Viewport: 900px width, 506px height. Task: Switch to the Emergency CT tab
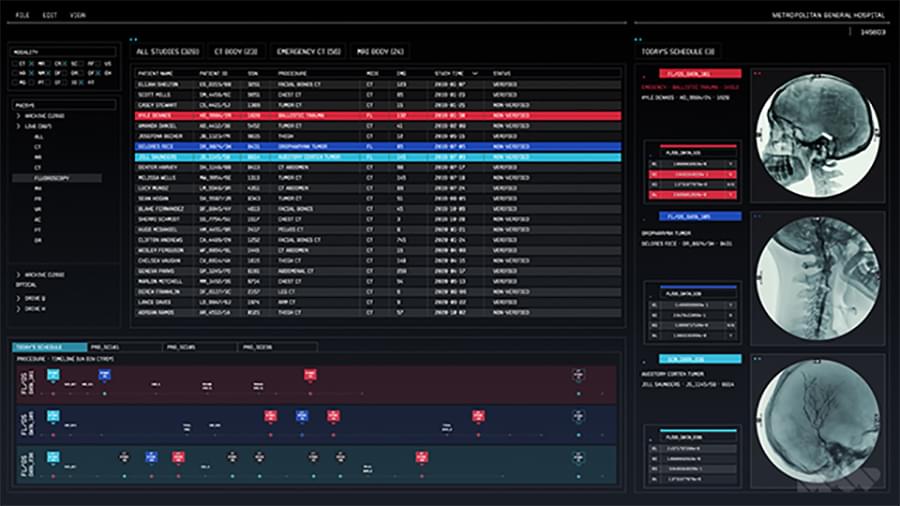[x=308, y=51]
